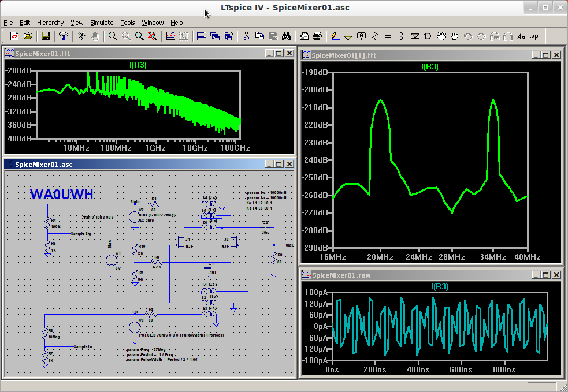Maximize the SpiceMixer01.asc schematic window
This screenshot has height=392, width=568.
point(279,165)
